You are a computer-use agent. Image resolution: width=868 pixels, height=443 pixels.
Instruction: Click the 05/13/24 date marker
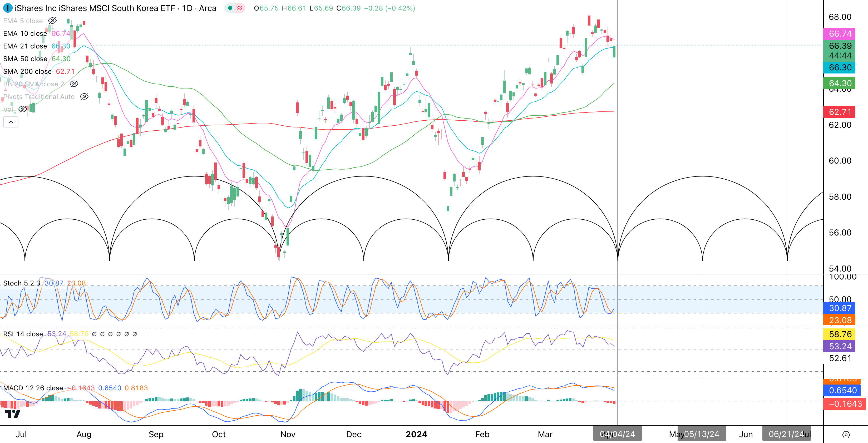point(702,434)
